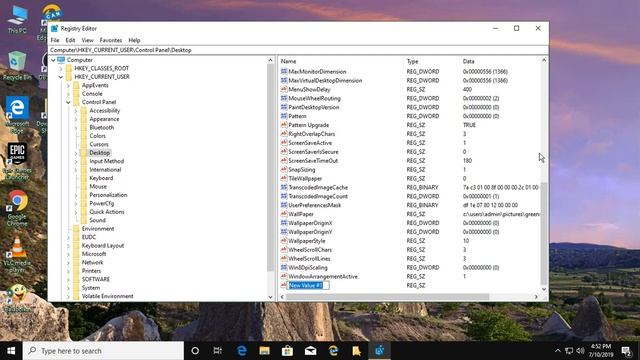
Task: Select the ScreenSaveTimeOut value
Action: [x=313, y=160]
